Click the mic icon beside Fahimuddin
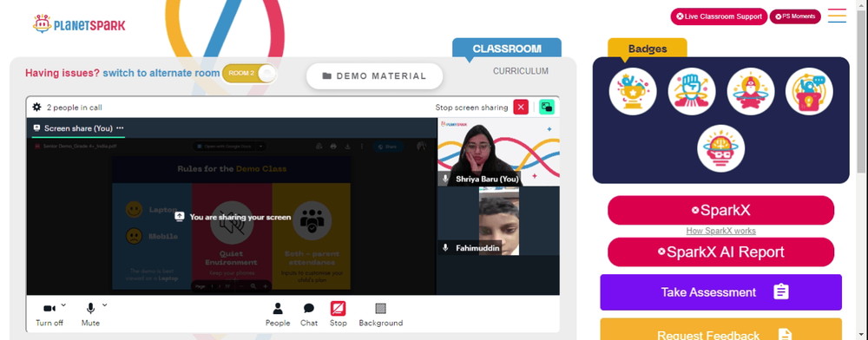 (445, 248)
